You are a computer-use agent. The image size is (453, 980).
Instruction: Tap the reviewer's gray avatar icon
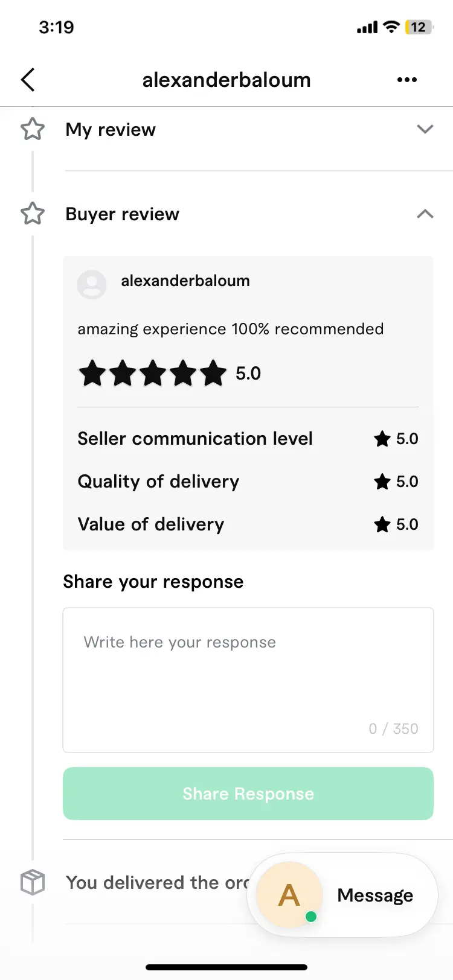(x=92, y=284)
